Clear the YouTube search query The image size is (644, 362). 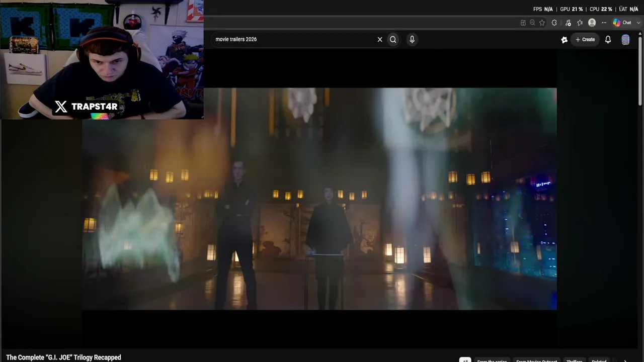[380, 39]
